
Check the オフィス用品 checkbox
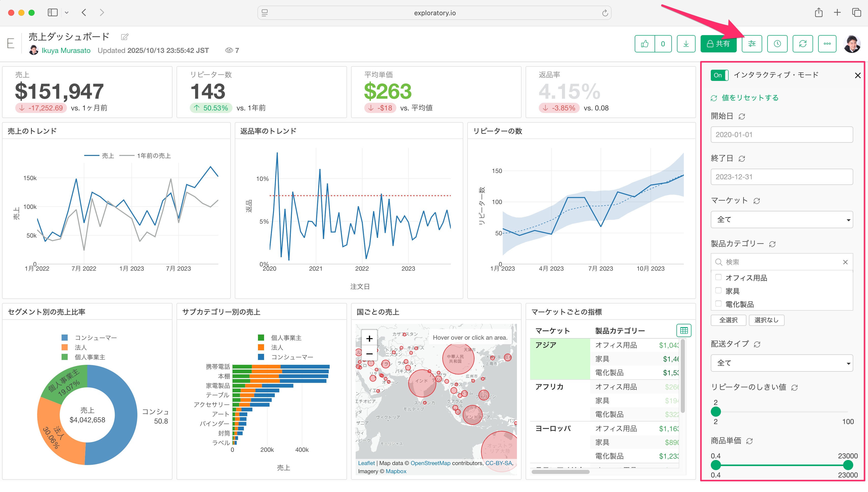718,278
